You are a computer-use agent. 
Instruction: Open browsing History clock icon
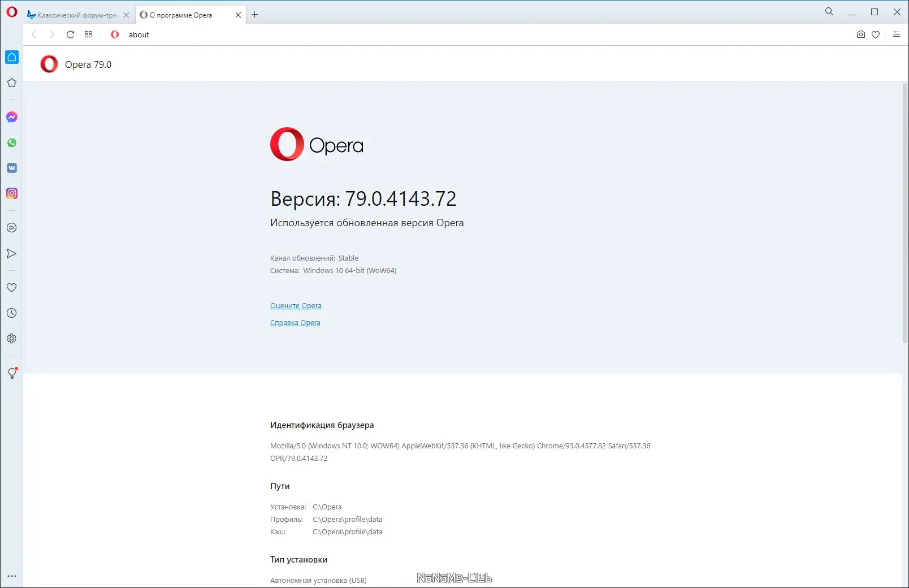tap(12, 313)
